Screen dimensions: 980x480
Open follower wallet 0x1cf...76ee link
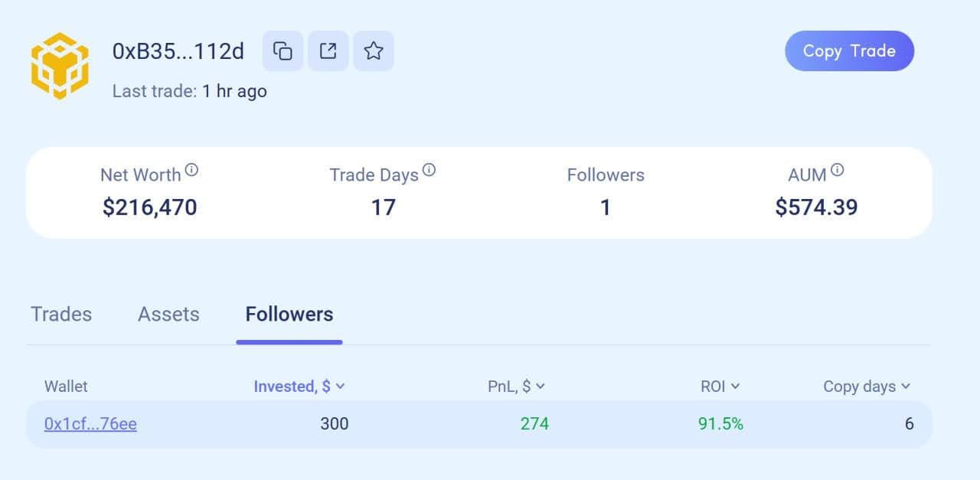(x=90, y=424)
